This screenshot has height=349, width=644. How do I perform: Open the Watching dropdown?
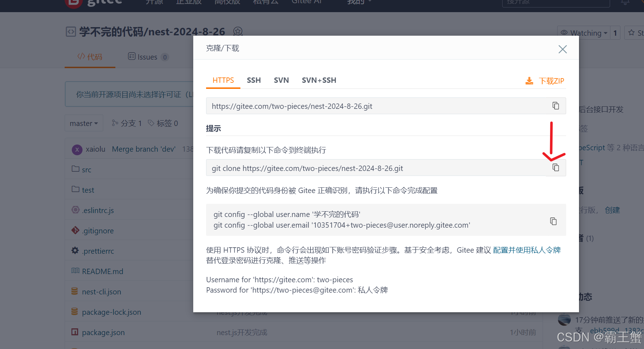pyautogui.click(x=584, y=33)
